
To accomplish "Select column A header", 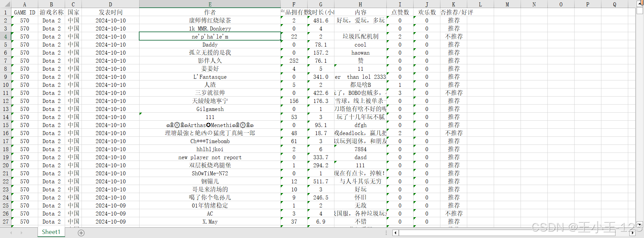I will (x=24, y=4).
